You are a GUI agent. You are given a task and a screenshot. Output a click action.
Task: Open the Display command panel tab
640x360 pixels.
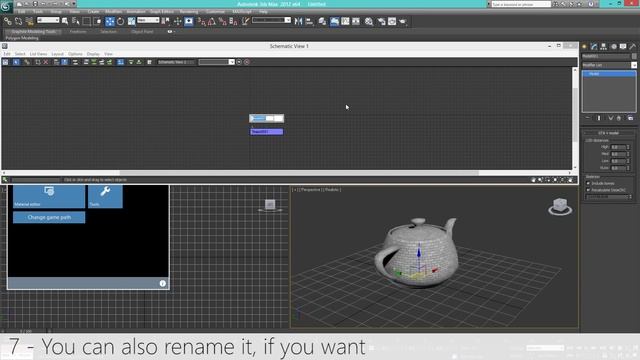click(623, 47)
